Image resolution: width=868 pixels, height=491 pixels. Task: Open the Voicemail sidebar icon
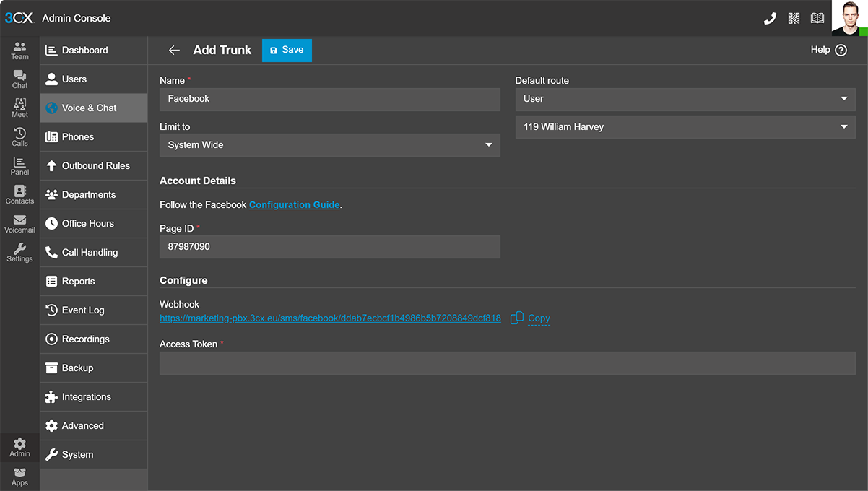(19, 224)
